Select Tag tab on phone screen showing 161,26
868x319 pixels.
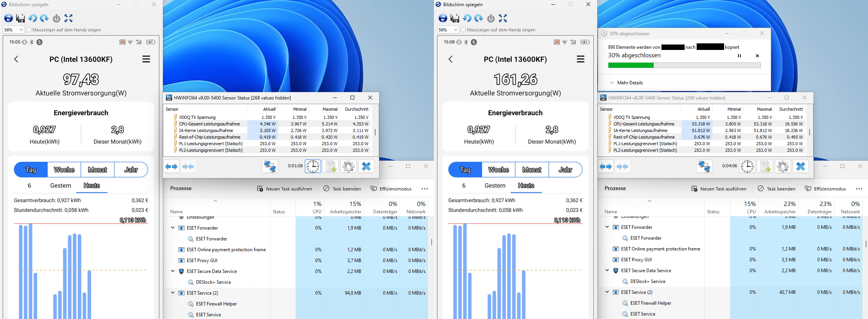[x=465, y=170]
